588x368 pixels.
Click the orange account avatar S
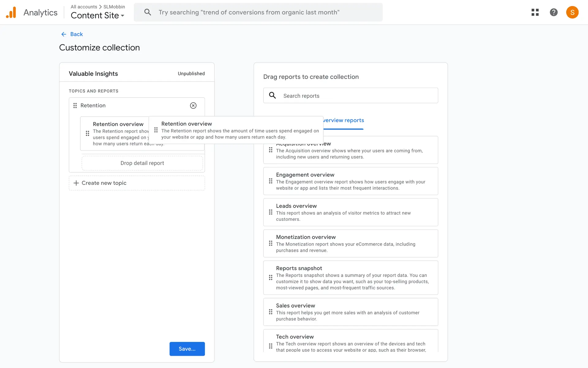click(572, 12)
